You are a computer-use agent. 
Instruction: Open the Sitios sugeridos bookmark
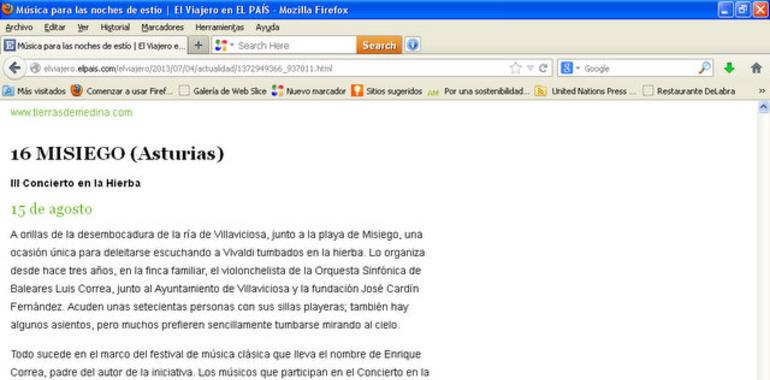[x=387, y=91]
